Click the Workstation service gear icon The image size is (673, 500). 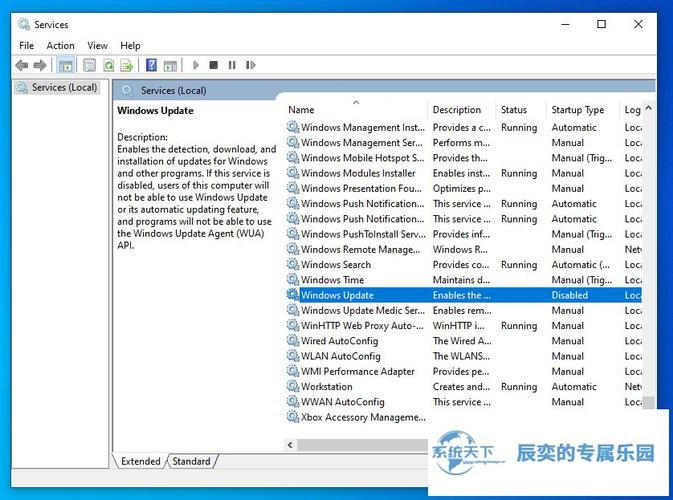[x=293, y=386]
